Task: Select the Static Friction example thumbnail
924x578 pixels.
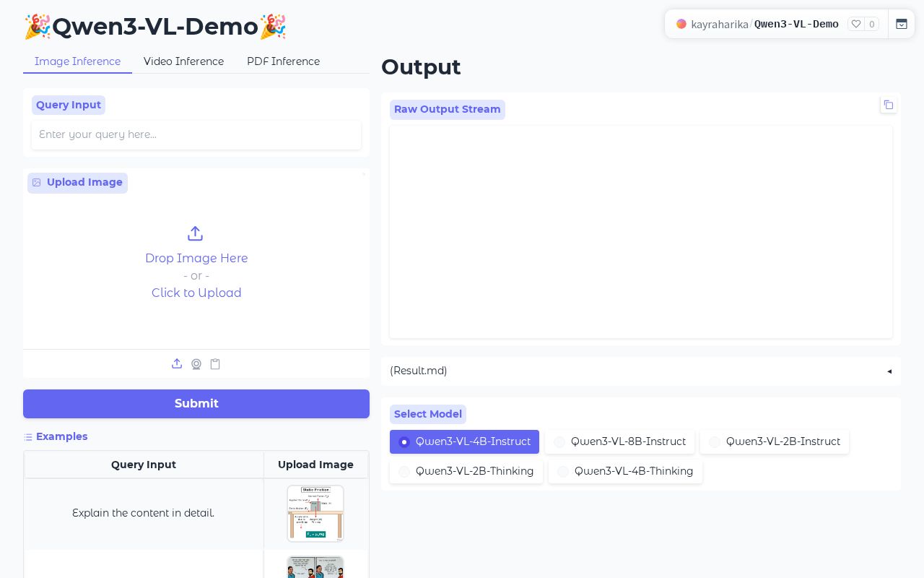Action: click(315, 514)
